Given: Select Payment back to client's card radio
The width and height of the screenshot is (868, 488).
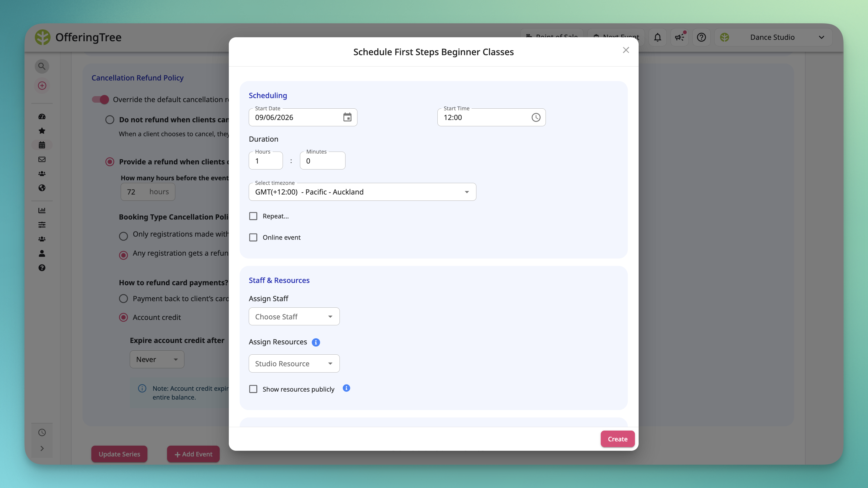Looking at the screenshot, I should click(x=123, y=298).
